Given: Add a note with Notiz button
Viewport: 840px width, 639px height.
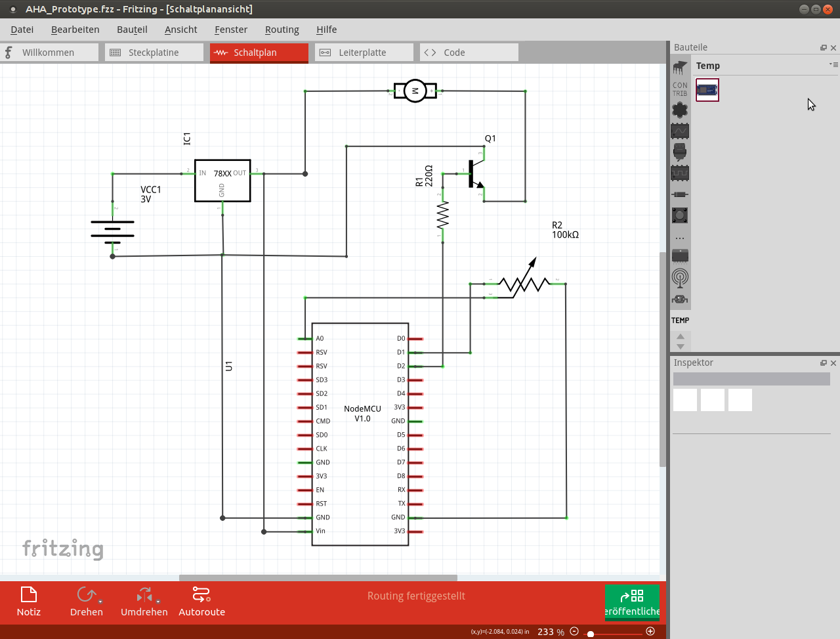Looking at the screenshot, I should (29, 602).
